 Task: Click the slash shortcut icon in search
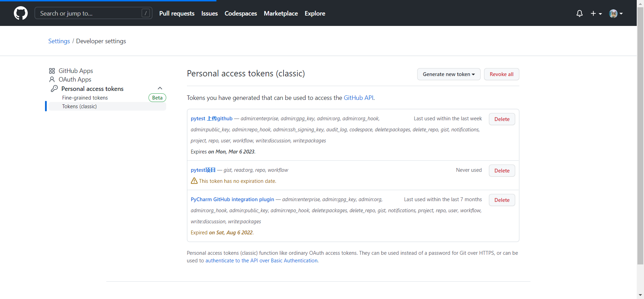pyautogui.click(x=146, y=13)
